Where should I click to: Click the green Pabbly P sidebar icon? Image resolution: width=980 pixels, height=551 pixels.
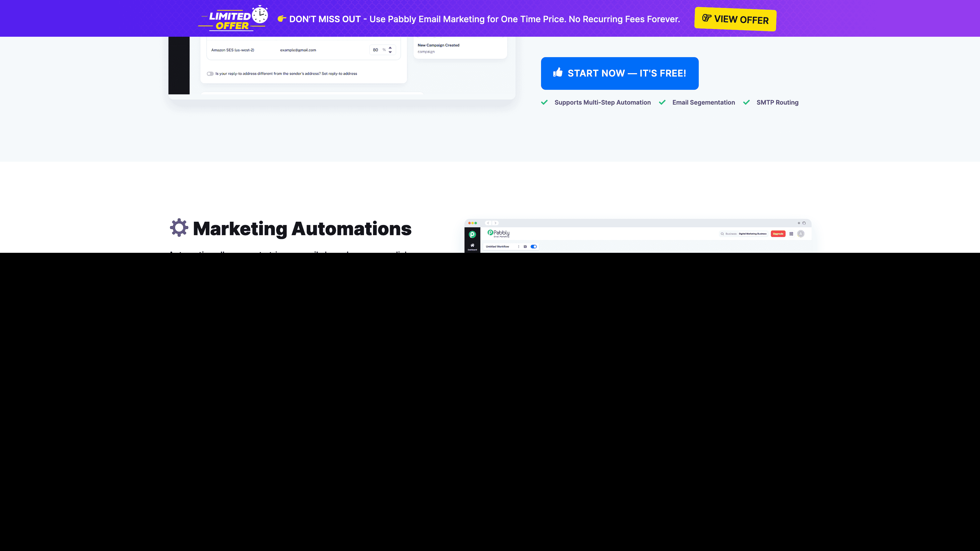[472, 235]
